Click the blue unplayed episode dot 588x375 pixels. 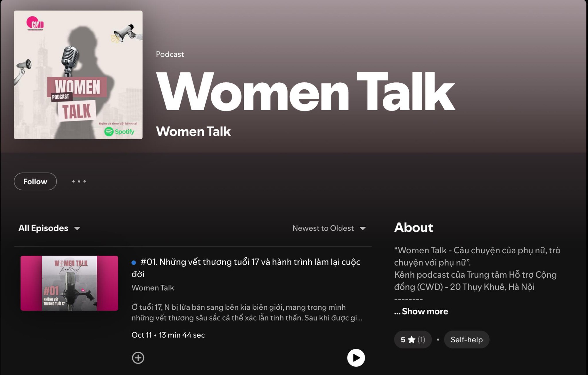(134, 262)
